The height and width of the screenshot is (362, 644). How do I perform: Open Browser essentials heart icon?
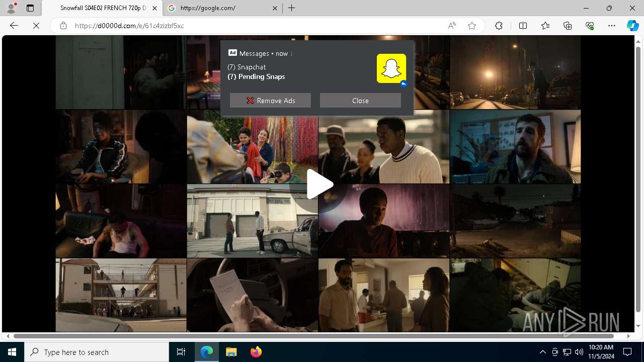tap(590, 26)
